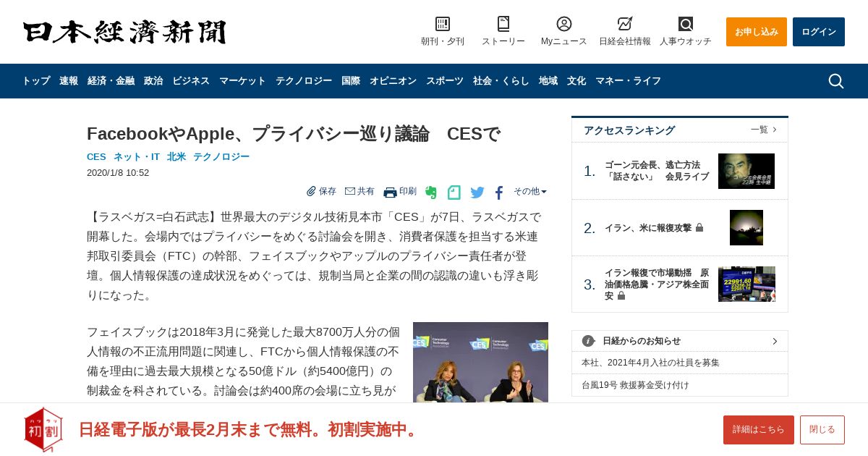This screenshot has height=456, width=868.
Task: Open the 国際 section
Action: click(351, 81)
